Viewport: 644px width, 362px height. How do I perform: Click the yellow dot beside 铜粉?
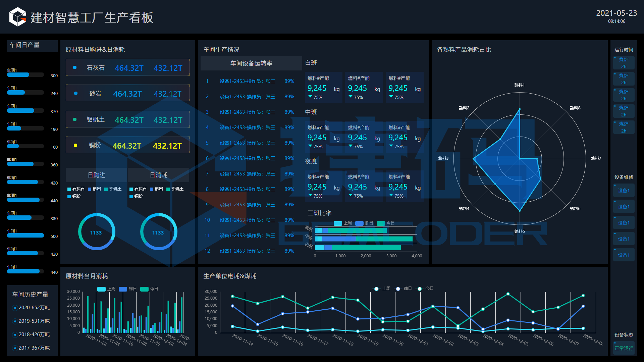(75, 145)
